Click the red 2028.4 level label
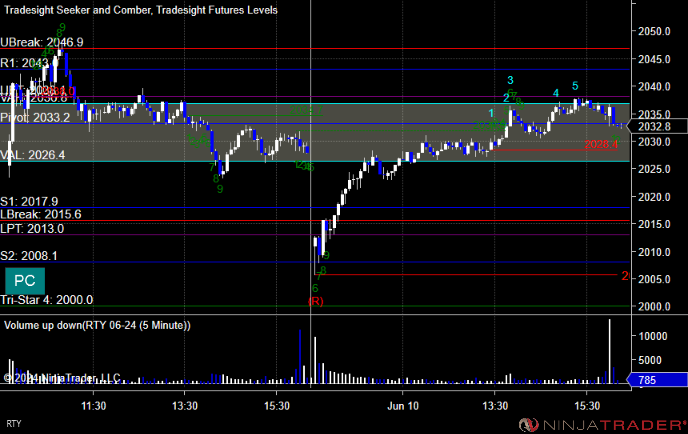 click(601, 144)
